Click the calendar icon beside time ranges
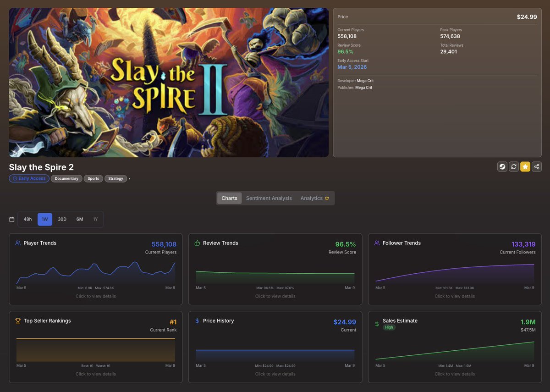Viewport: 550px width, 392px height. [x=12, y=219]
